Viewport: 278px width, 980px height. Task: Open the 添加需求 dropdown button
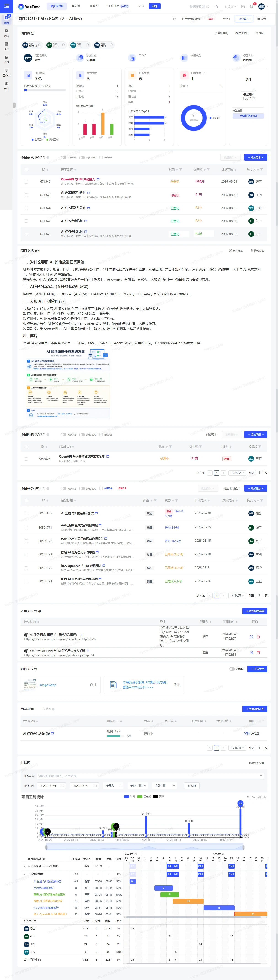pyautogui.click(x=256, y=157)
